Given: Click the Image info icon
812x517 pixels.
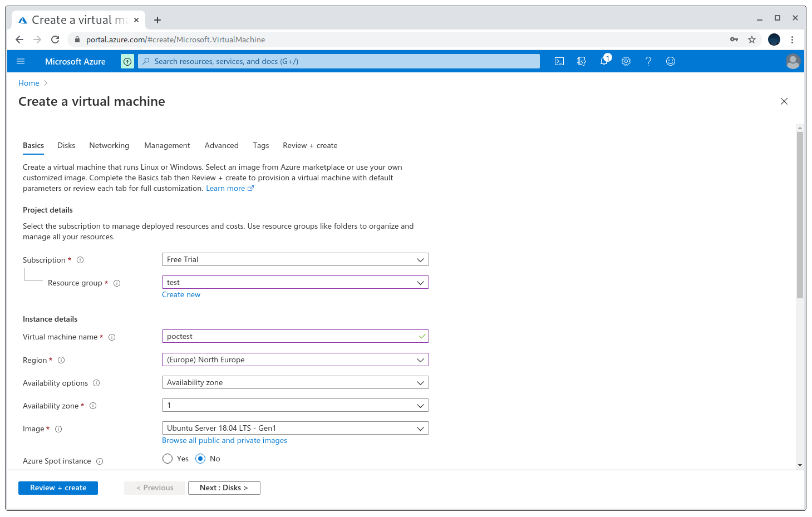Looking at the screenshot, I should [58, 429].
